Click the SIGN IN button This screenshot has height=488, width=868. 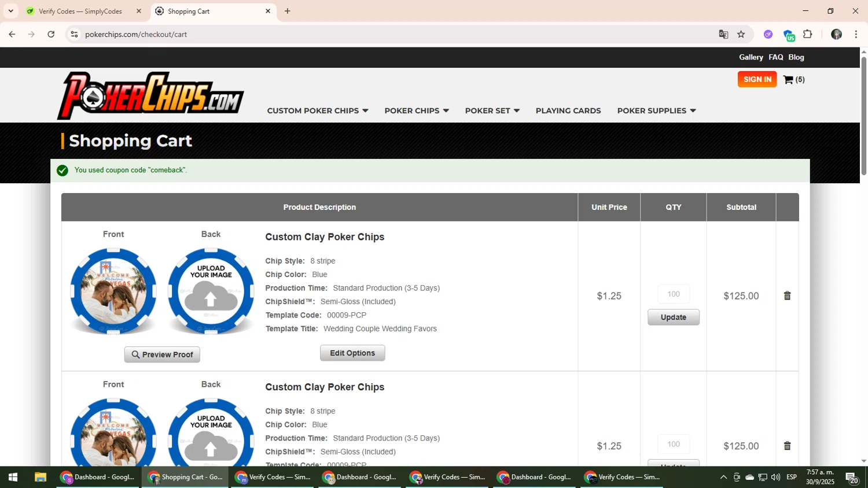click(x=757, y=79)
